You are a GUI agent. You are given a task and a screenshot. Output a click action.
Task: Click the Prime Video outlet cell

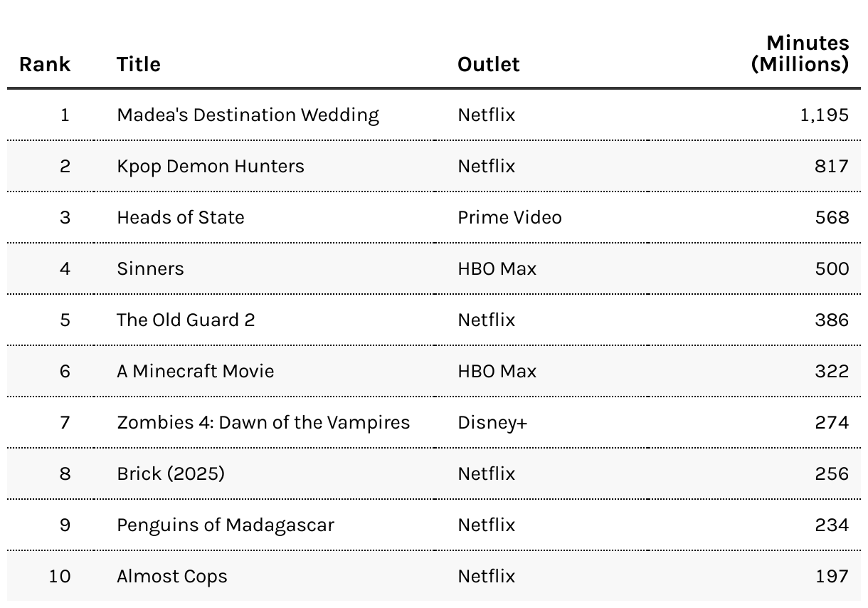[509, 218]
